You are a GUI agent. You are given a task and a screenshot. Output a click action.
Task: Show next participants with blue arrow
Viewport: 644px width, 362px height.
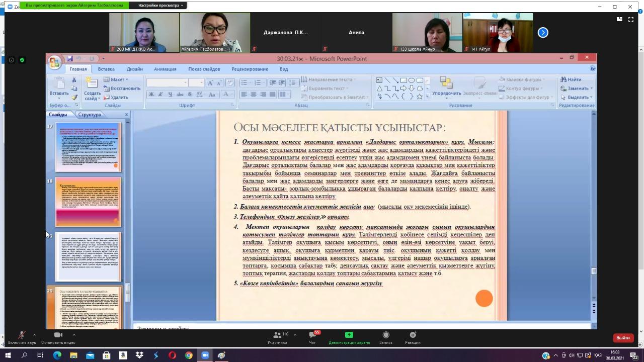coord(542,33)
